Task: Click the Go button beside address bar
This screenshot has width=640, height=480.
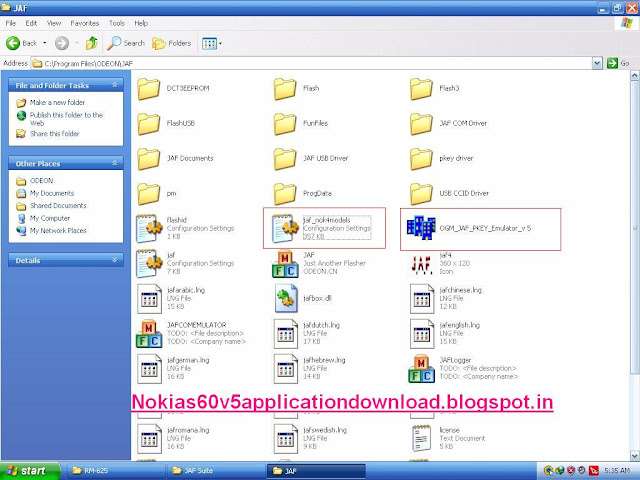Action: [618, 63]
